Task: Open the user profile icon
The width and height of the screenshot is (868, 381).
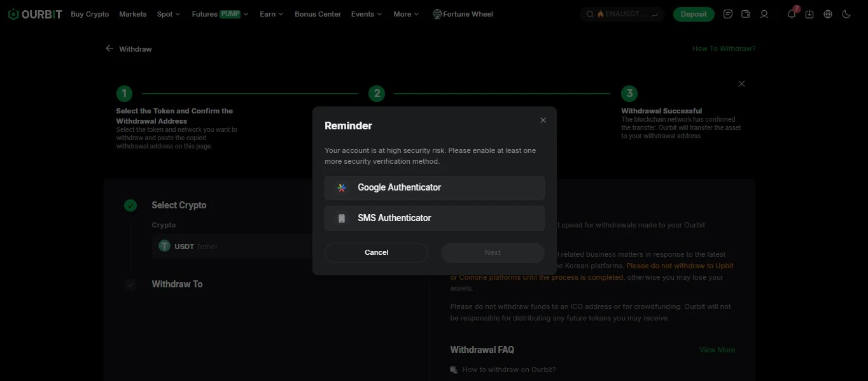Action: [x=764, y=14]
